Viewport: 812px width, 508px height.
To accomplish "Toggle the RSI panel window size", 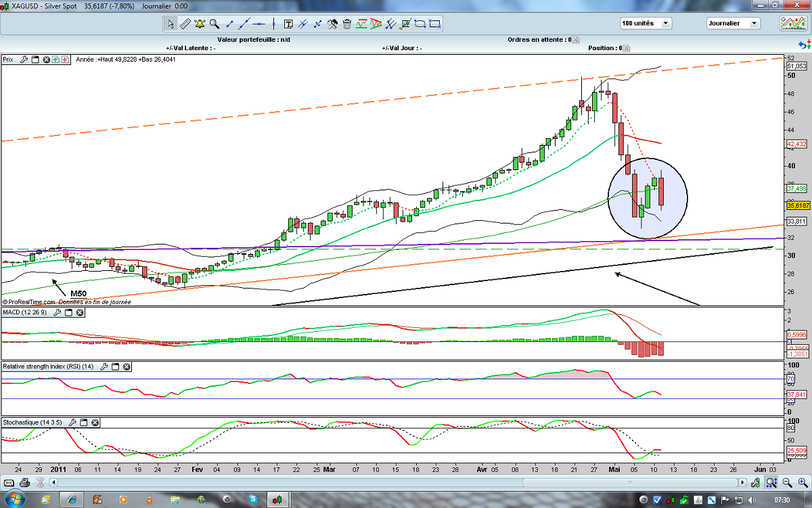I will [x=116, y=366].
